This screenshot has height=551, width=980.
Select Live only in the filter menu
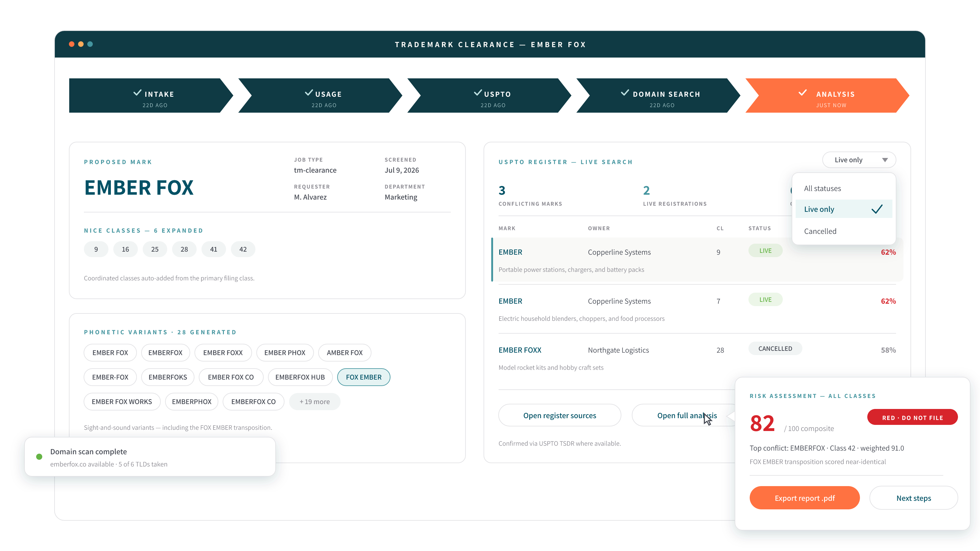(844, 209)
